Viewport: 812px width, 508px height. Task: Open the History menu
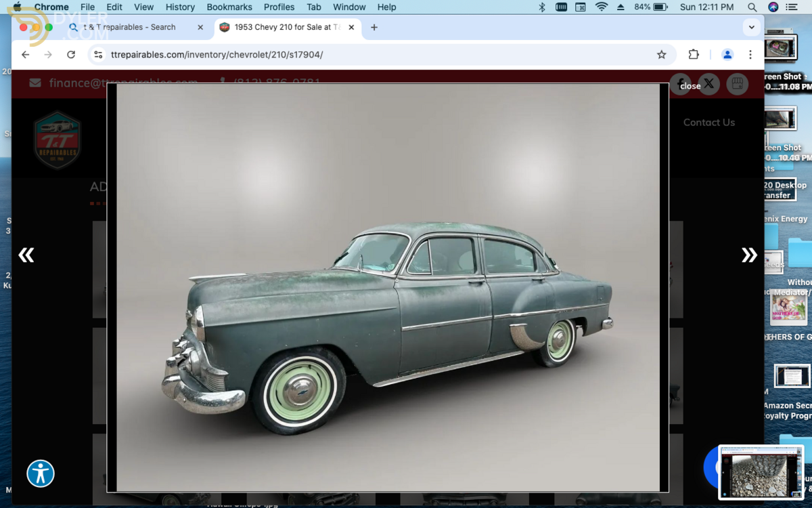180,7
